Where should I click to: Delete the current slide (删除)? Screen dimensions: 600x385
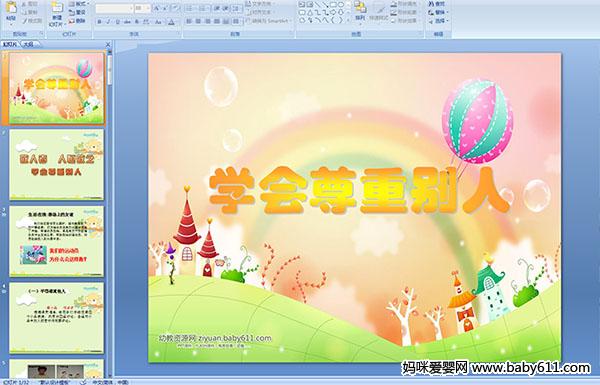click(78, 21)
